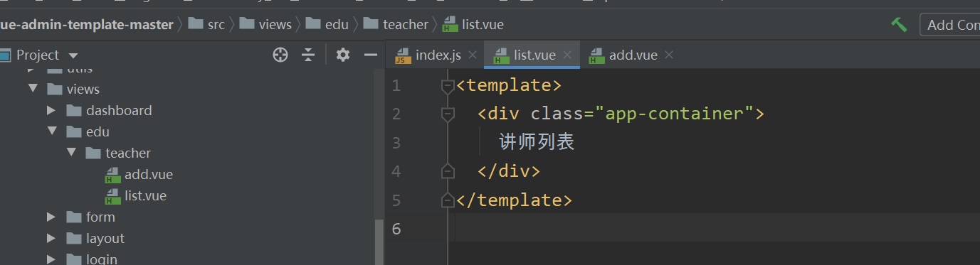Collapse the edu folder arrow

point(51,131)
